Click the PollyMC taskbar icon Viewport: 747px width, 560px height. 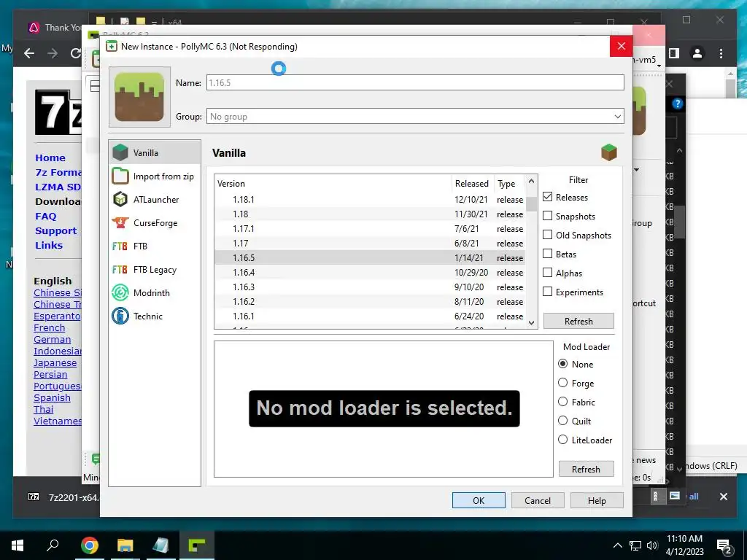[x=197, y=545]
